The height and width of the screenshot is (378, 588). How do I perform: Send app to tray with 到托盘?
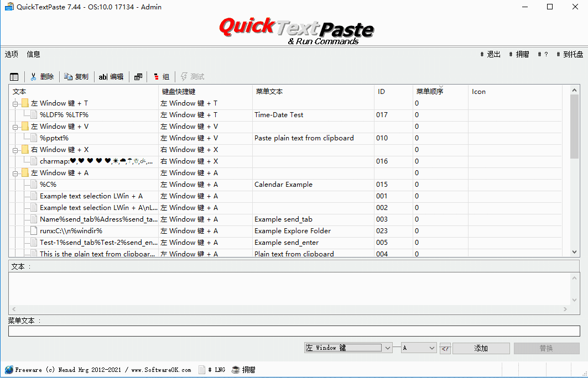pos(570,54)
